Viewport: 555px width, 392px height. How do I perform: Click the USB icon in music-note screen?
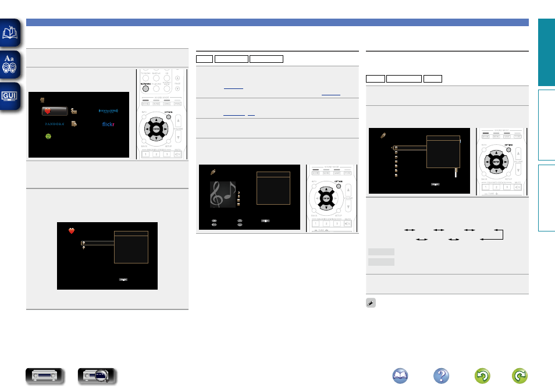(213, 172)
